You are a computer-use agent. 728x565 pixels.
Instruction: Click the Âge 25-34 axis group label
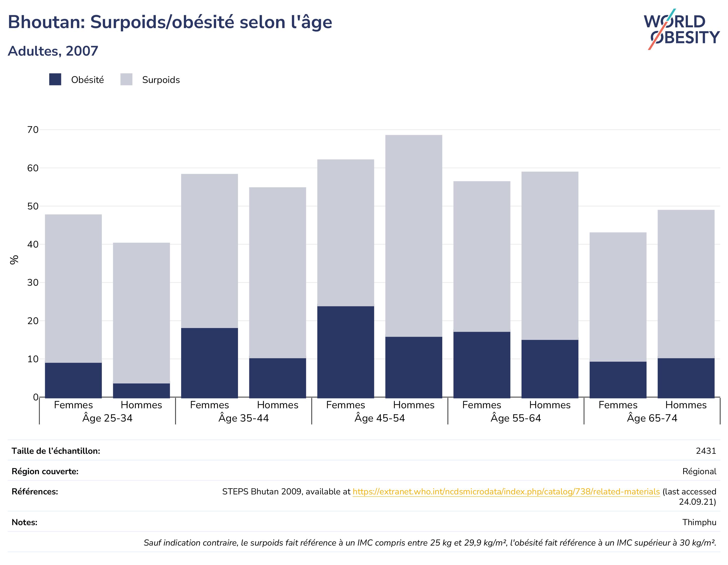107,418
